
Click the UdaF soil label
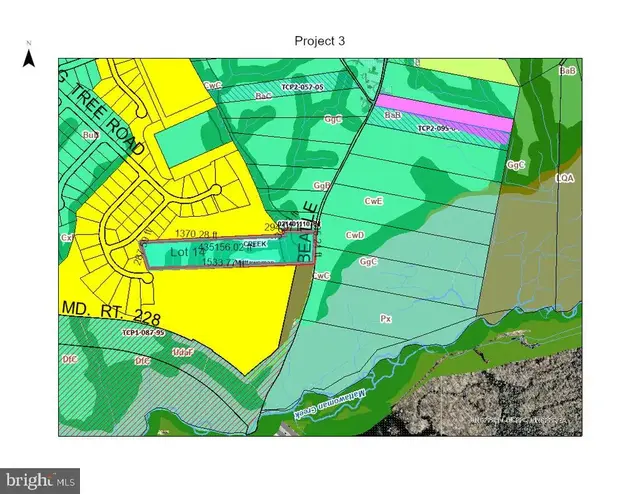pos(183,352)
